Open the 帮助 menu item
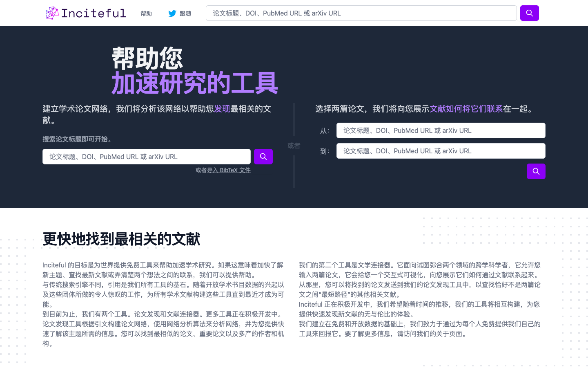The height and width of the screenshot is (368, 588). pyautogui.click(x=145, y=13)
